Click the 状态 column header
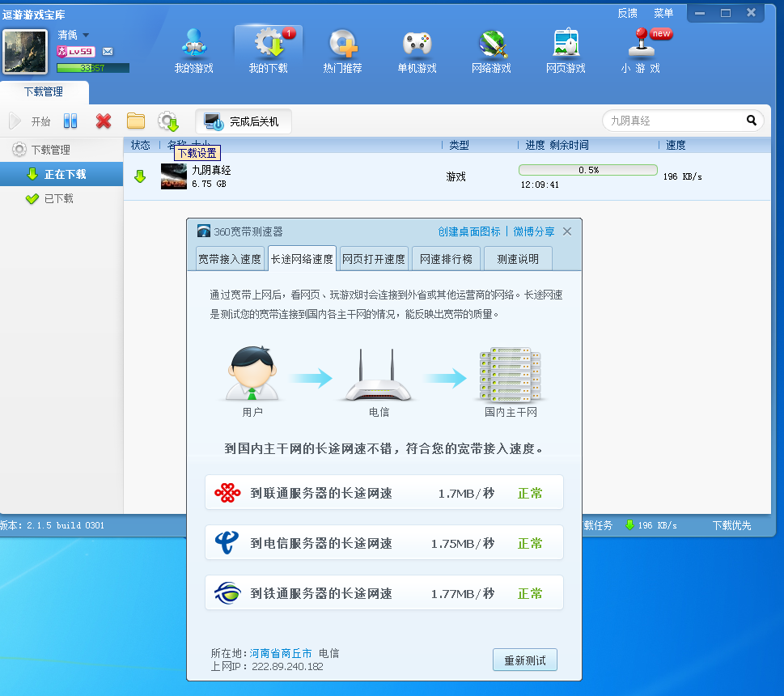This screenshot has height=696, width=784. [141, 145]
